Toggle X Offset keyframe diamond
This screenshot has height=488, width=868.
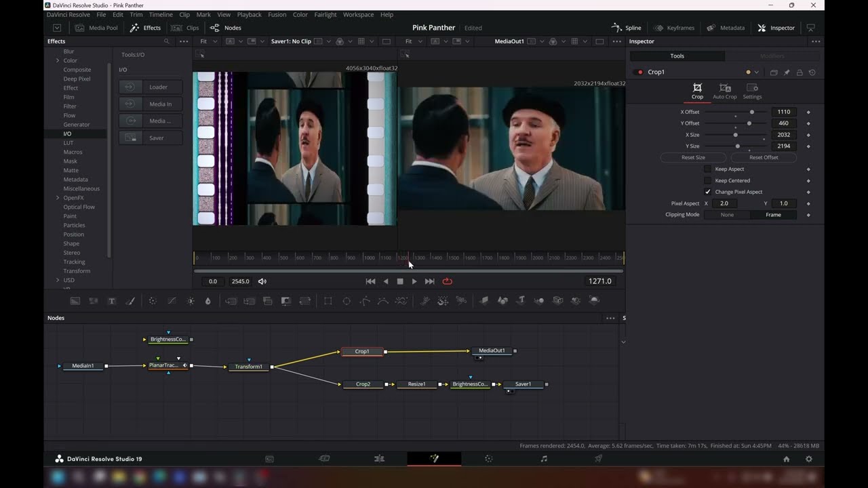pyautogui.click(x=808, y=112)
